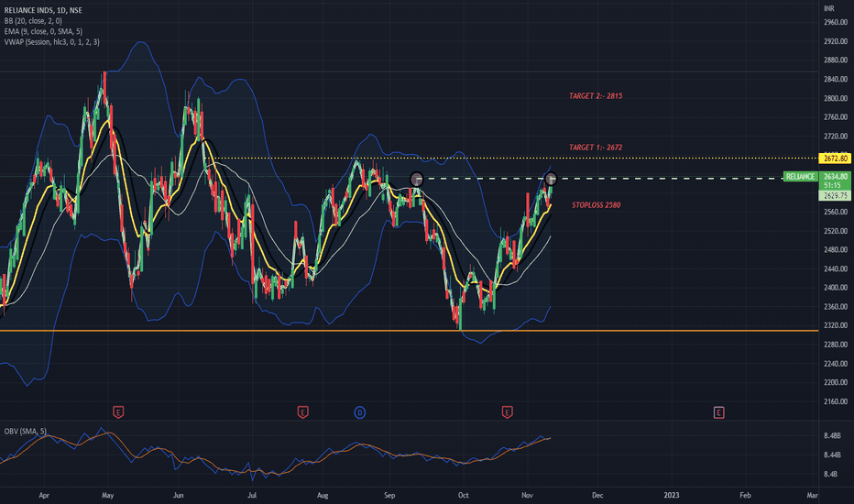This screenshot has width=854, height=504.
Task: Click the Apr label on the time axis
Action: [44, 495]
